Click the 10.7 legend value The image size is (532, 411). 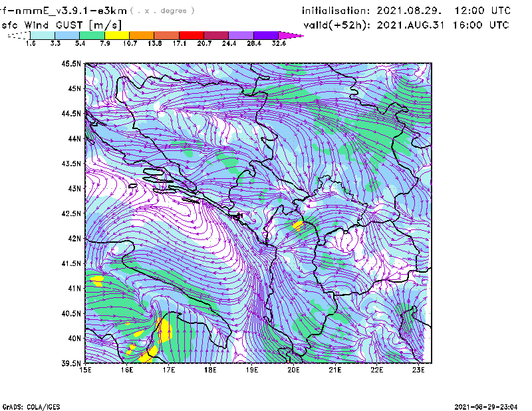click(130, 43)
